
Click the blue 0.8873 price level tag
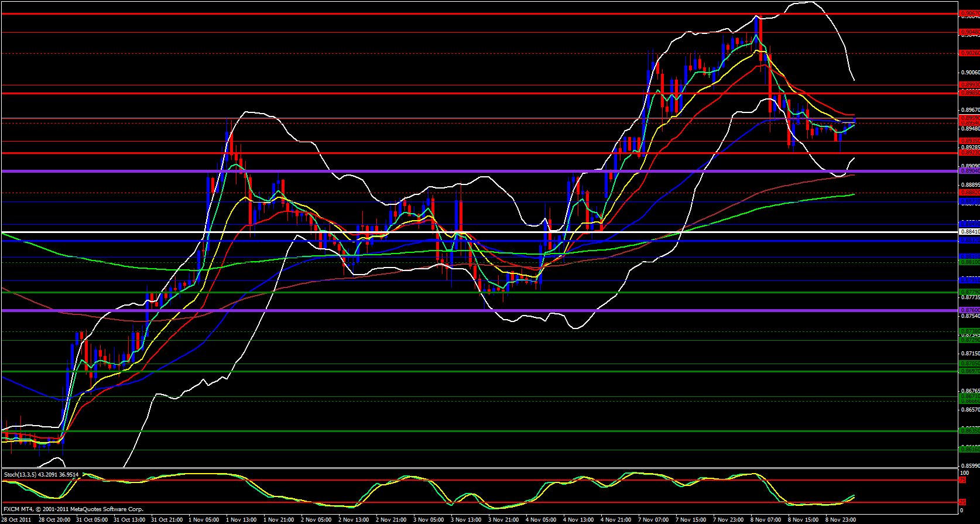coord(969,201)
